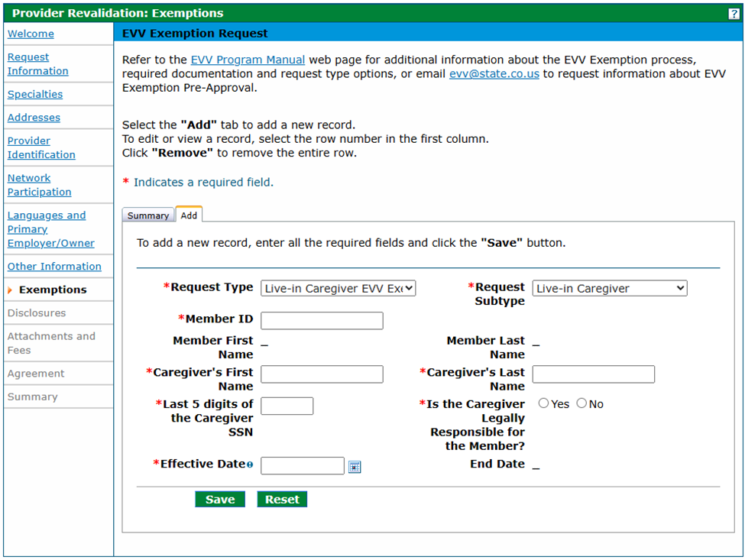Click the 'EVV Exemption Request' heading

pyautogui.click(x=195, y=34)
